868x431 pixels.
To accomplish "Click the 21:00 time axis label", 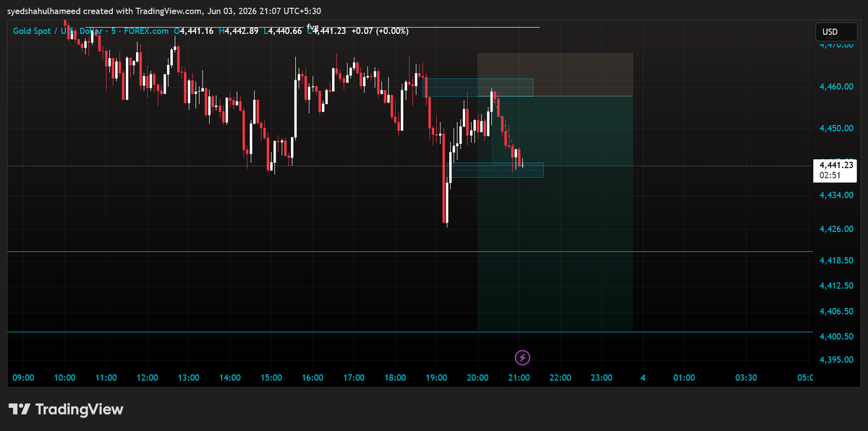I will tap(519, 377).
